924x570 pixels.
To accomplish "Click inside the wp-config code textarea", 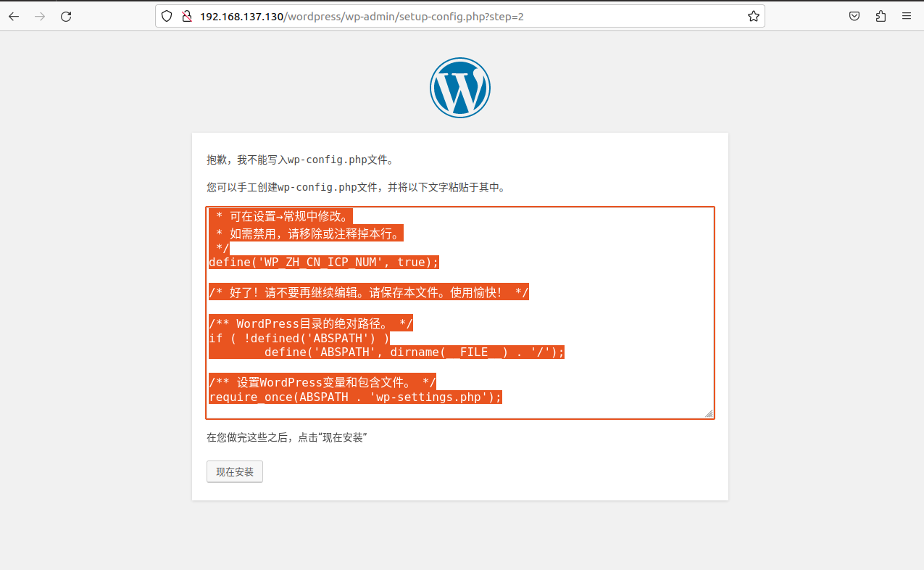I will click(x=460, y=312).
